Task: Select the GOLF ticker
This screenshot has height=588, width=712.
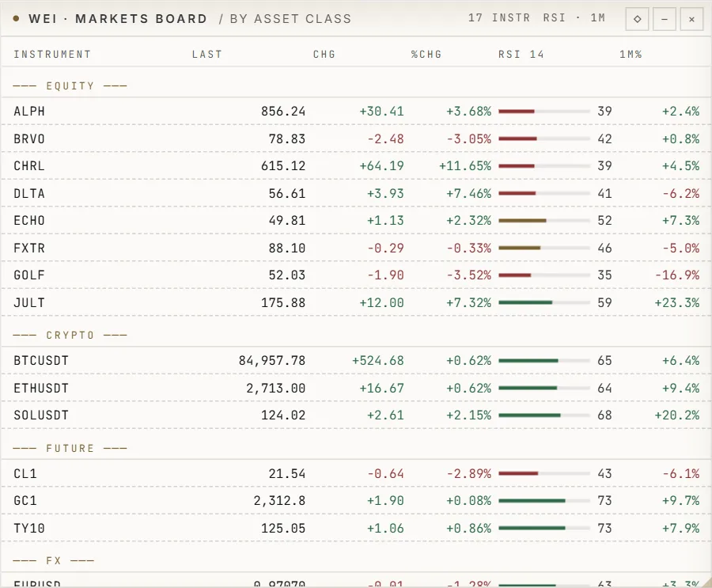Action: click(29, 275)
